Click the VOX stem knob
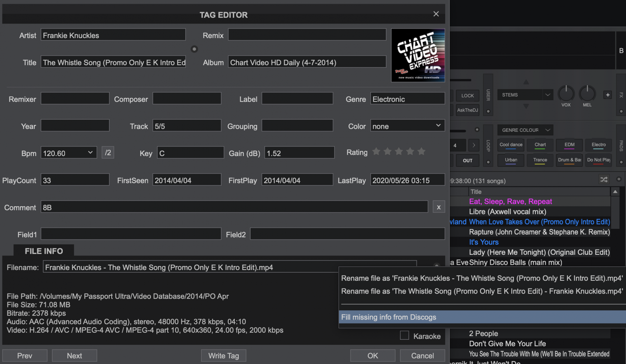 pos(566,94)
